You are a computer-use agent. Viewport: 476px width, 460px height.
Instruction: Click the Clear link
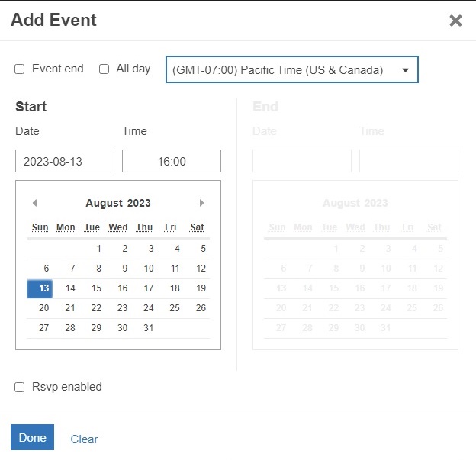pos(84,439)
